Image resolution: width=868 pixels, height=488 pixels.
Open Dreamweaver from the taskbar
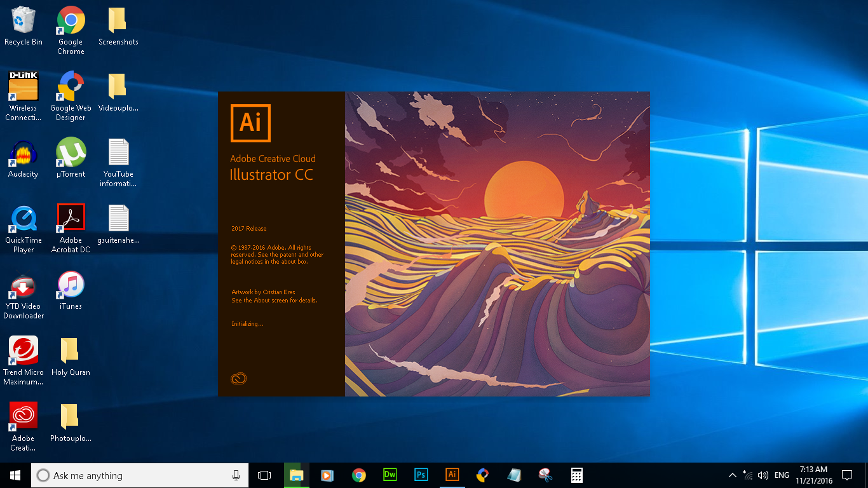click(390, 475)
